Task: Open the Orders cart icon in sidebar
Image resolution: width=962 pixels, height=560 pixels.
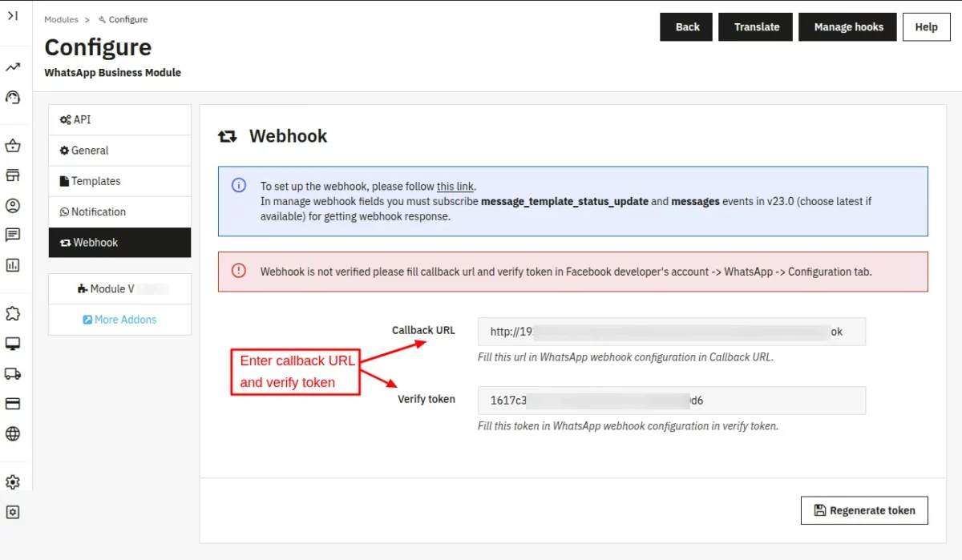Action: click(x=14, y=145)
